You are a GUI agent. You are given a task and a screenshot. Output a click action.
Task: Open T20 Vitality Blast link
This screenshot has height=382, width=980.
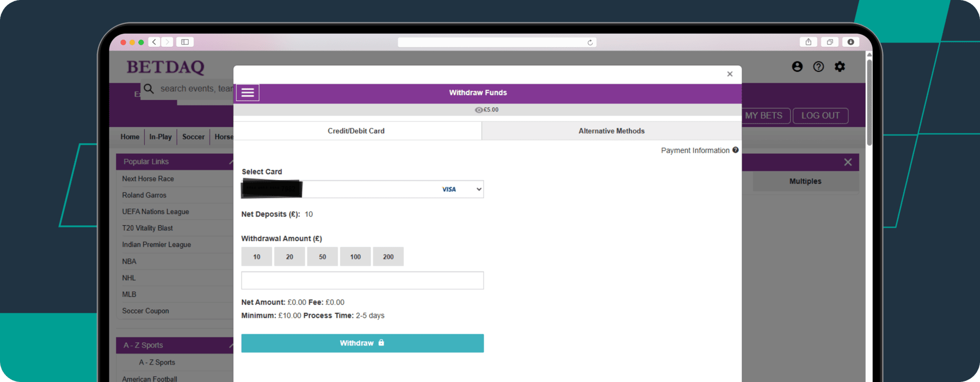(148, 228)
